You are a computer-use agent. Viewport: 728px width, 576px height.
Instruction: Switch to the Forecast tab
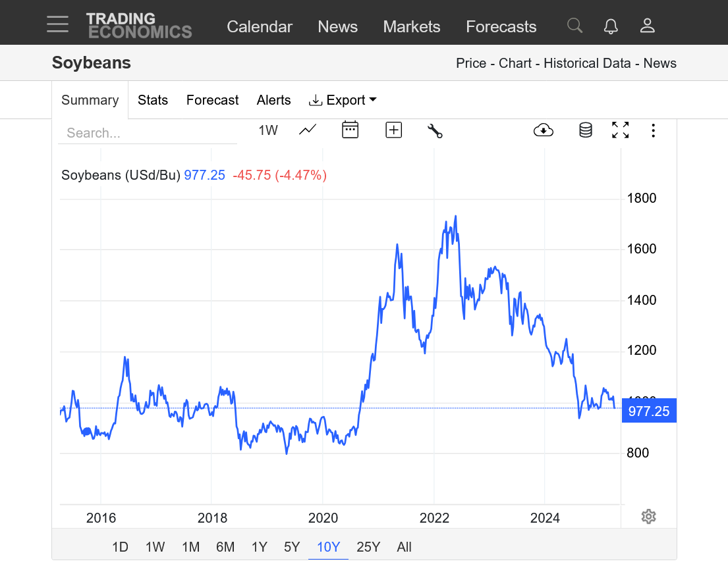[212, 100]
